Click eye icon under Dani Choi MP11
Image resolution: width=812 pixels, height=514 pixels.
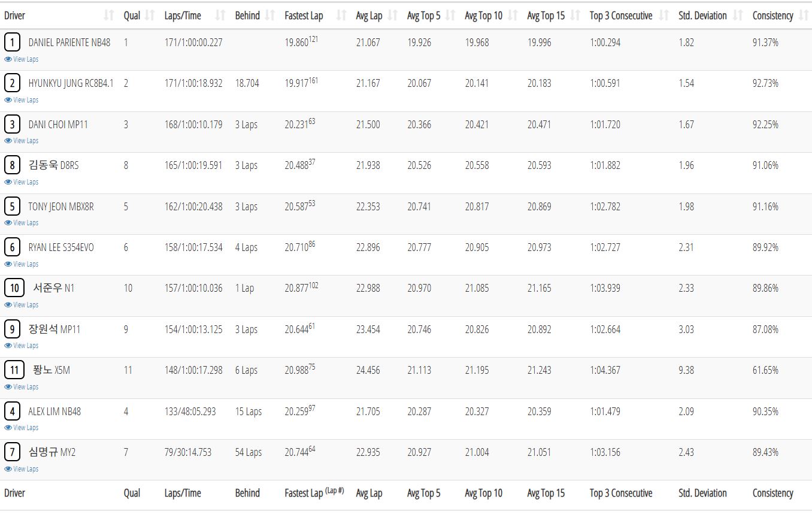pos(8,141)
